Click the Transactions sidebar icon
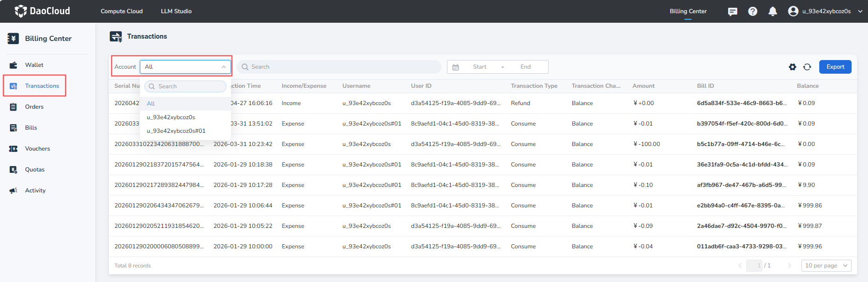The image size is (868, 282). [13, 86]
